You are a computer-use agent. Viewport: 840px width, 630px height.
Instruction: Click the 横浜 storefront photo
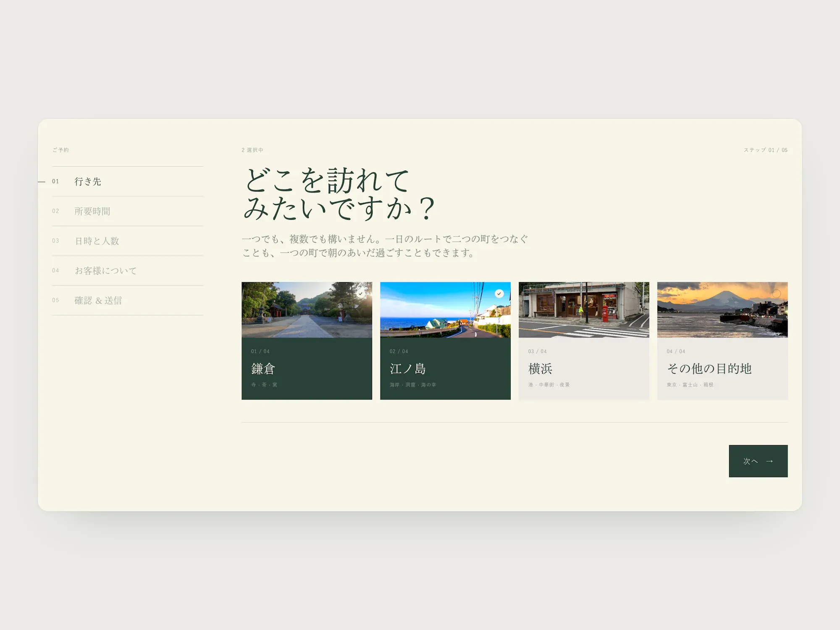point(584,310)
